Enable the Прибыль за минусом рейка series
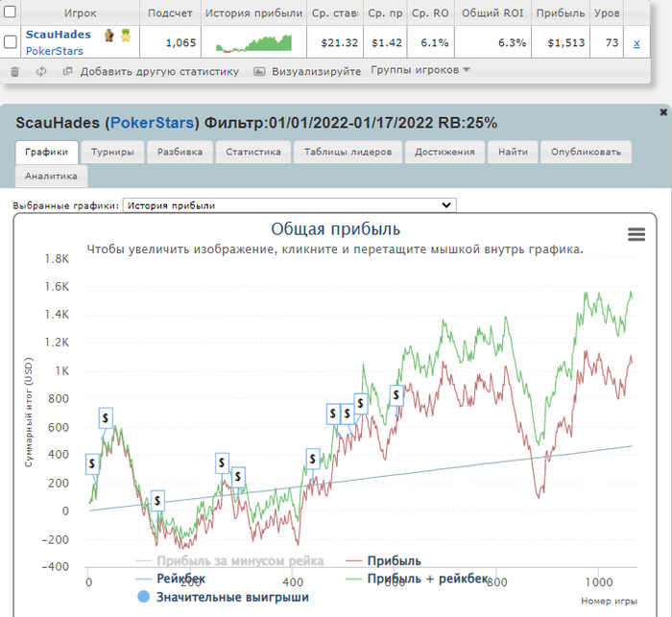The image size is (672, 617). coord(229,560)
